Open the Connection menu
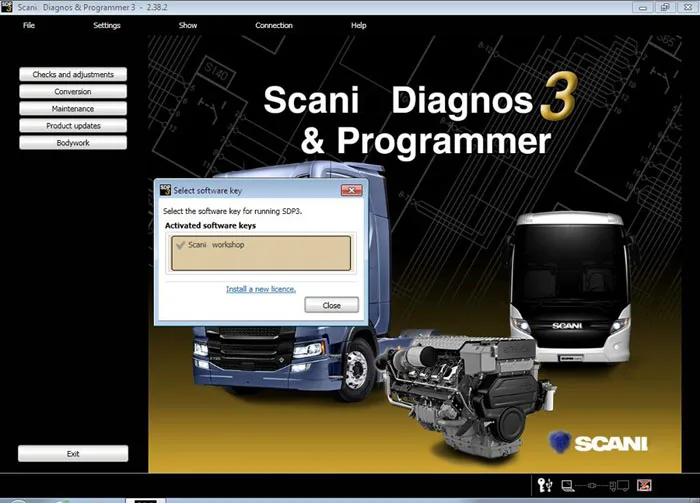Viewport: 700px width, 503px height. pyautogui.click(x=274, y=25)
